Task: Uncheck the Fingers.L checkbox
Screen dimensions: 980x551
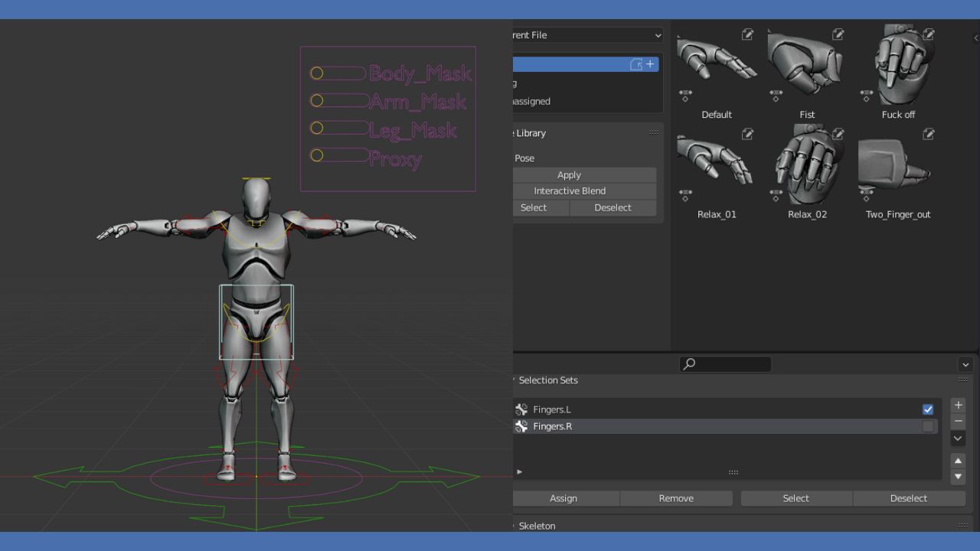Action: tap(928, 409)
